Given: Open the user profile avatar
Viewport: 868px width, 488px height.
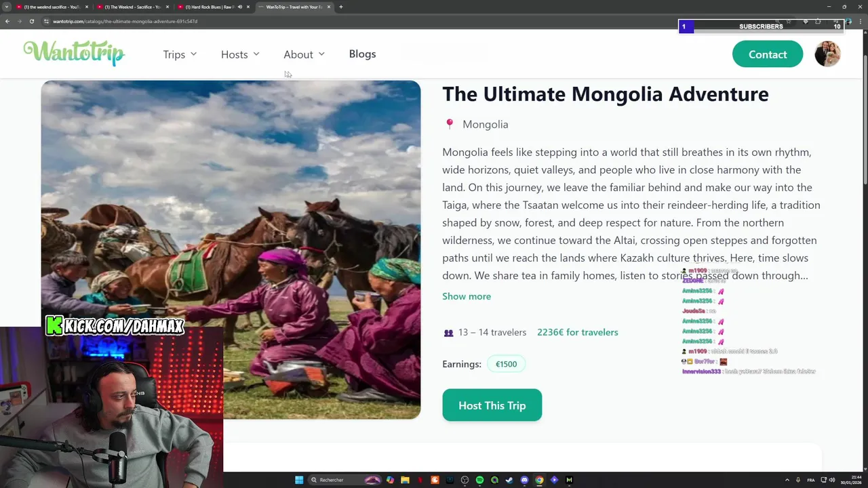Looking at the screenshot, I should click(x=827, y=54).
